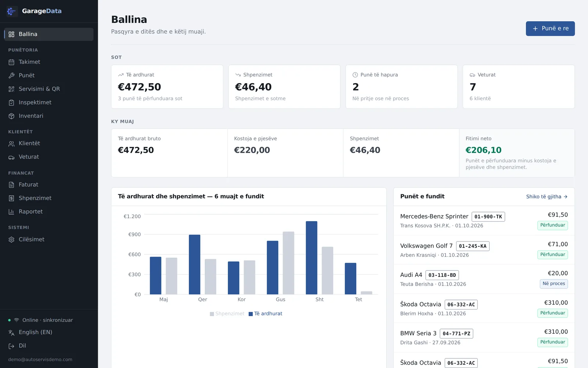The height and width of the screenshot is (368, 588).
Task: Click Blerim Hoxha · 01.10.2026 text
Action: tap(433, 314)
